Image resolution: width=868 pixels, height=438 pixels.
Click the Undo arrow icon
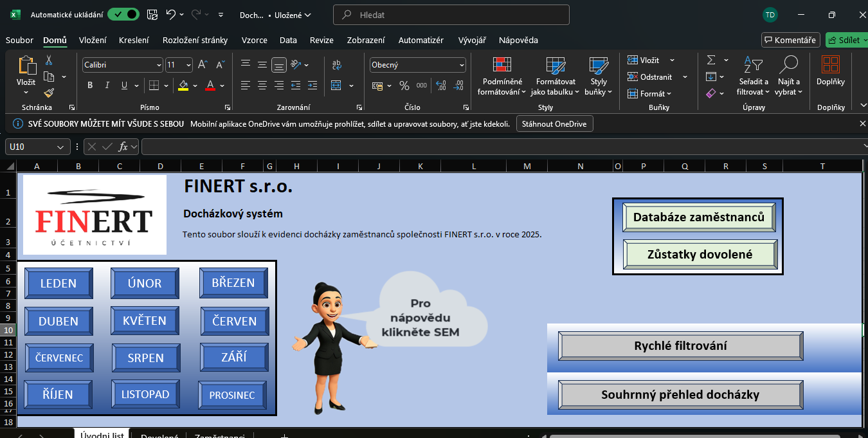(170, 15)
